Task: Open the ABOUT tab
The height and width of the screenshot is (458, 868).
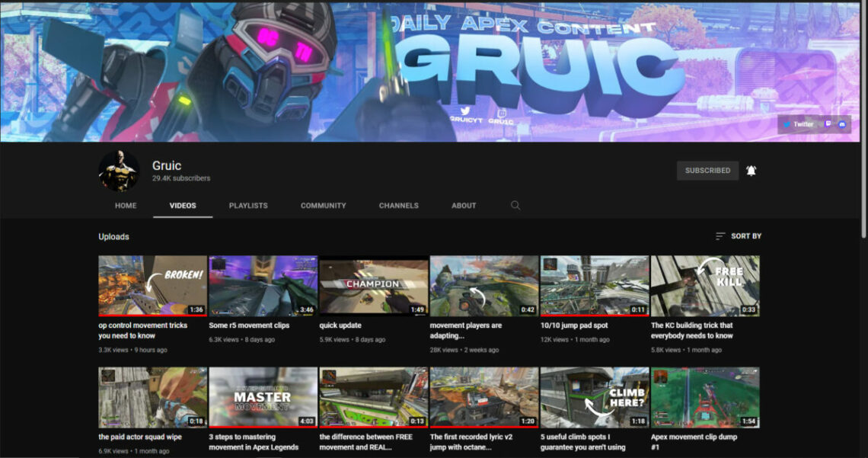Action: coord(463,206)
